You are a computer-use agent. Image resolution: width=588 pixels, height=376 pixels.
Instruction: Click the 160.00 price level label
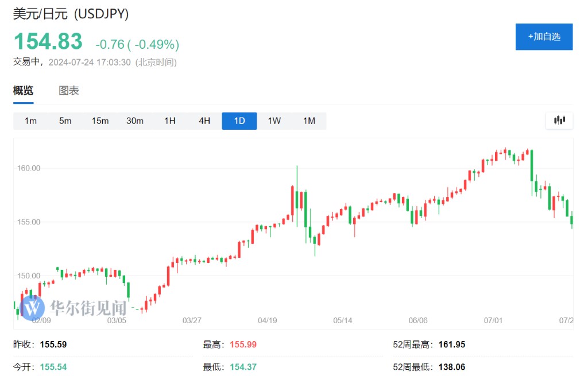tap(29, 168)
